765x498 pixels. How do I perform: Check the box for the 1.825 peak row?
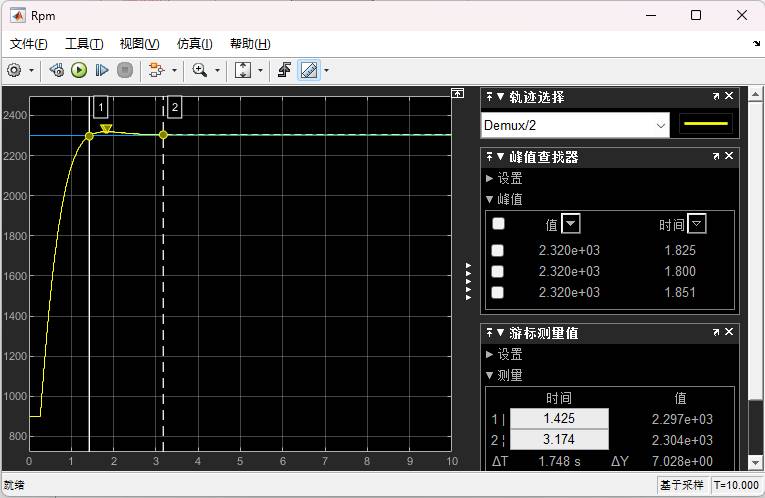pyautogui.click(x=498, y=251)
